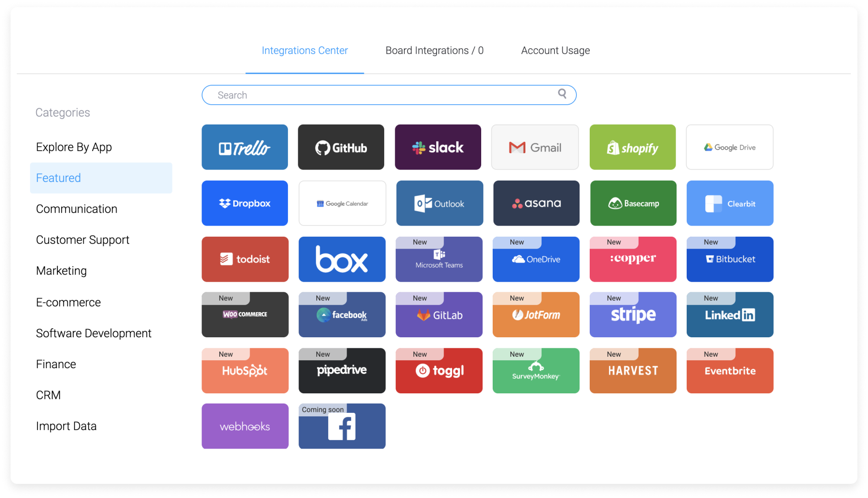Select the Dropbox integration

click(245, 204)
